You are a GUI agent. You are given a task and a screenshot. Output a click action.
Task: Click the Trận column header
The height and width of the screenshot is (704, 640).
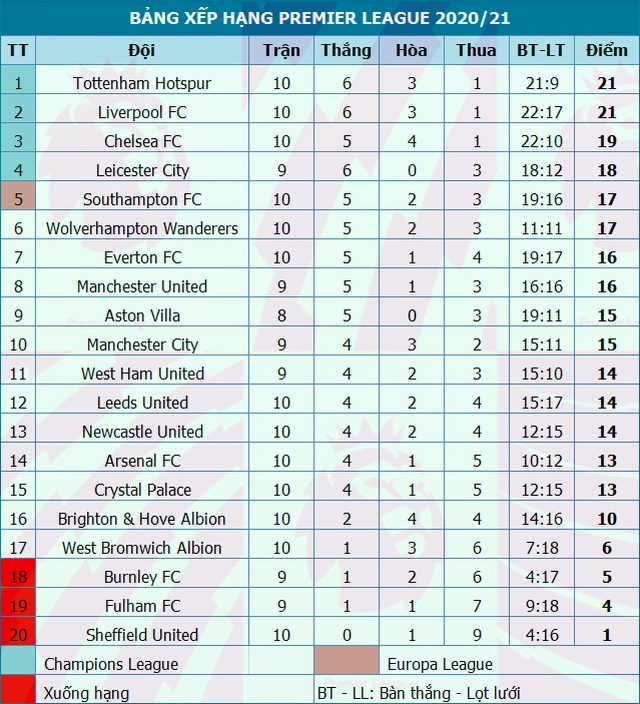(281, 50)
